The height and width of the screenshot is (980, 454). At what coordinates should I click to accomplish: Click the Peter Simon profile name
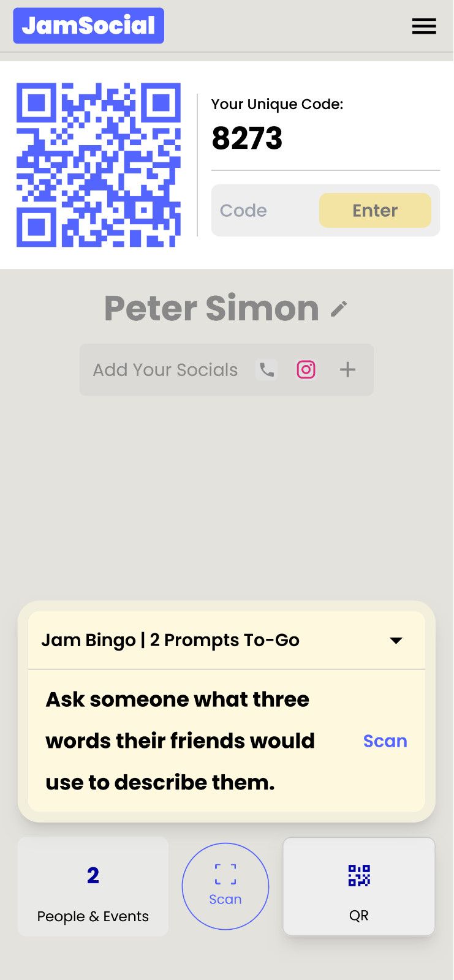211,308
